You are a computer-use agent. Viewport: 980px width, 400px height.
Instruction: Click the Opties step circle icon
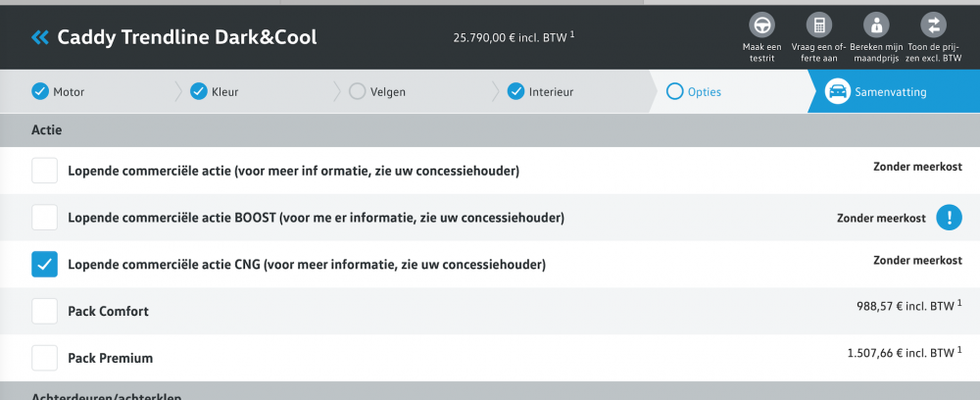(x=675, y=92)
